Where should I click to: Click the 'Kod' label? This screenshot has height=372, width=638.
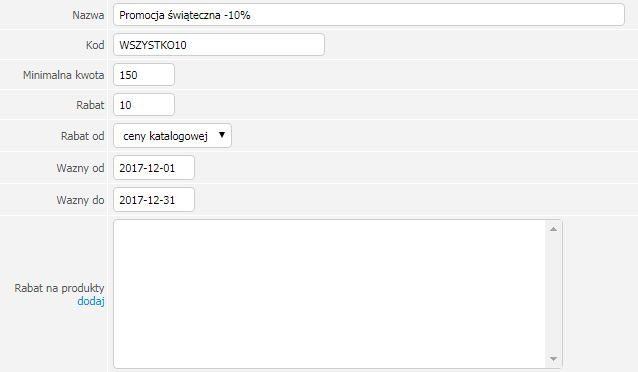95,45
